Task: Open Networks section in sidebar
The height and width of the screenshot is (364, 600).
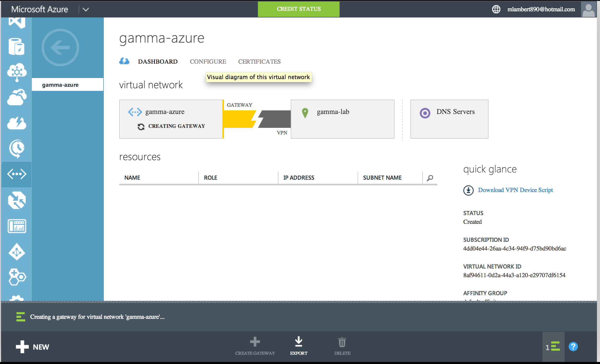Action: click(x=17, y=174)
